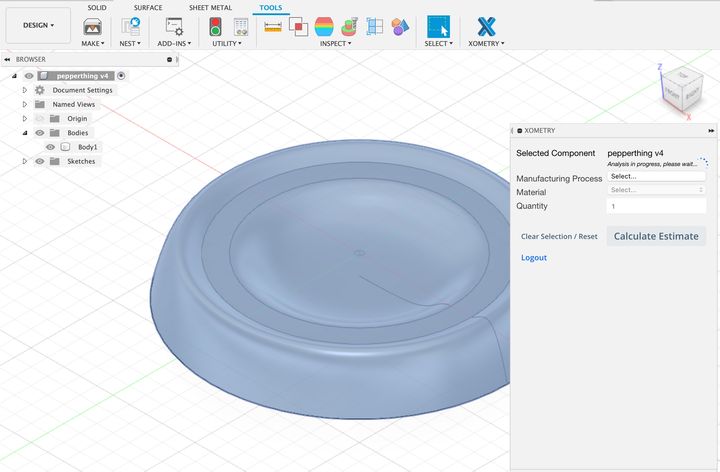Switch to the Surface tab
Image resolution: width=720 pixels, height=472 pixels.
148,7
